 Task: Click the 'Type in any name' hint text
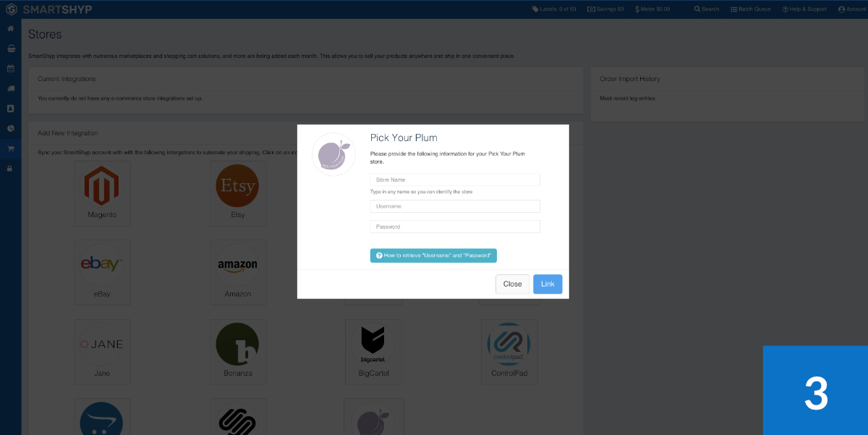point(421,192)
